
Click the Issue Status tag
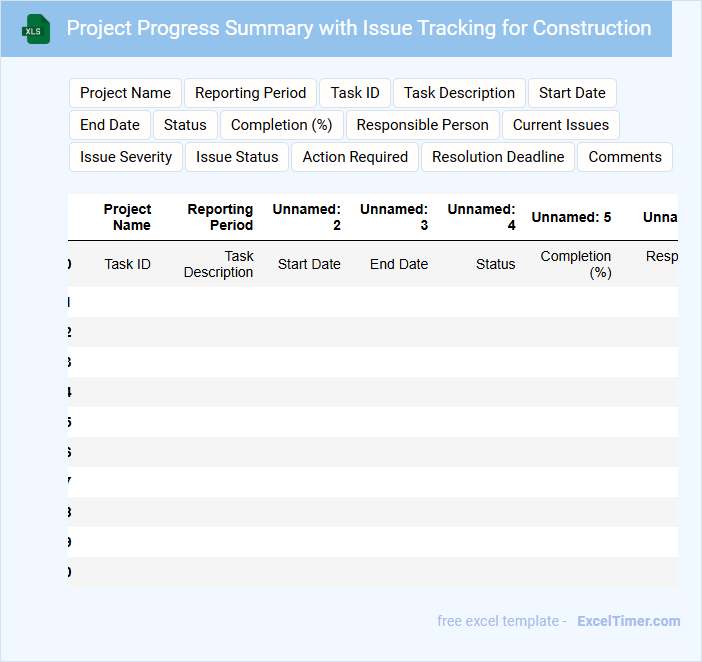click(237, 157)
